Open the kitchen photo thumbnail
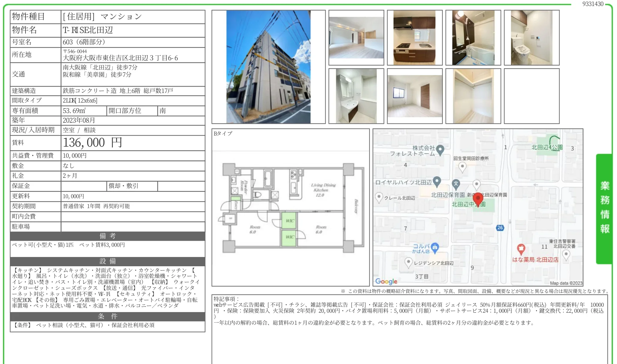The width and height of the screenshot is (617, 364). click(414, 37)
